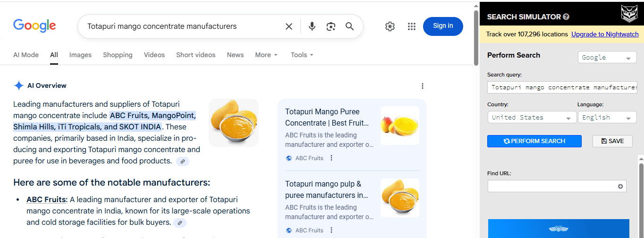Click the Perform Search button
Viewport: 644px width, 238px height.
tap(534, 141)
